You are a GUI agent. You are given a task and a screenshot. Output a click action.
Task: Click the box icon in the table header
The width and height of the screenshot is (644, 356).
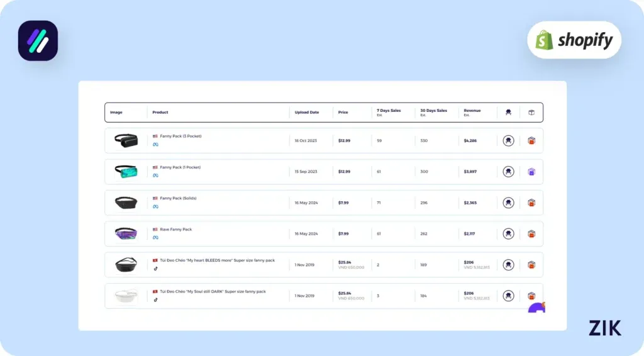[531, 113]
